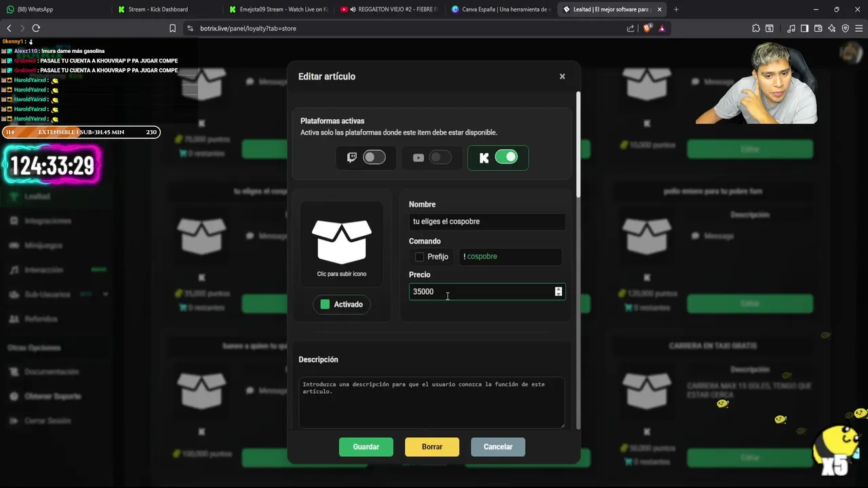The height and width of the screenshot is (488, 868).
Task: Switch to the Emejota09 Stream tab
Action: click(278, 9)
